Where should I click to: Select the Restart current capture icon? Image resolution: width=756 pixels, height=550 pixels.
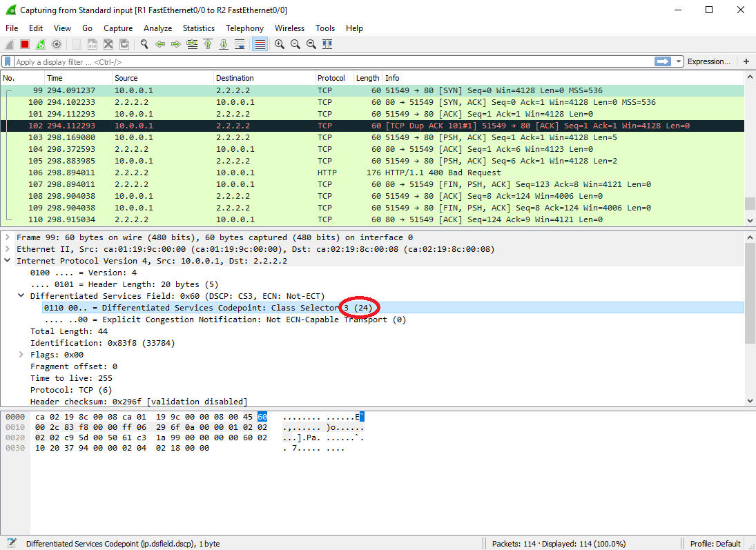[x=40, y=43]
